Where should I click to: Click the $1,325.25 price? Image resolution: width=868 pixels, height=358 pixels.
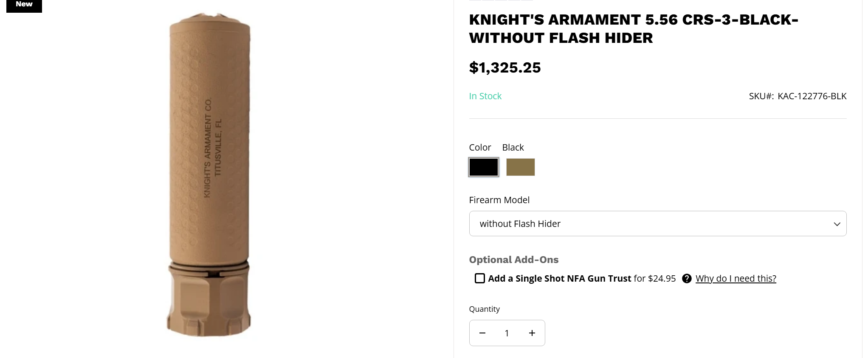tap(504, 67)
